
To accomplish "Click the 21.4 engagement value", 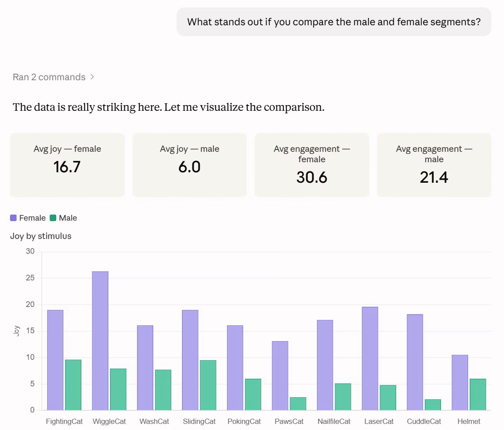I will click(434, 177).
